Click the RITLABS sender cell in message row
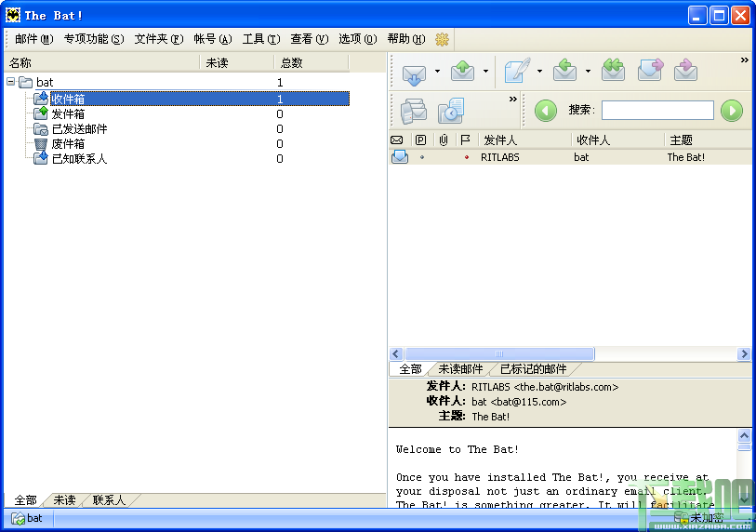This screenshot has height=532, width=756. coord(500,157)
